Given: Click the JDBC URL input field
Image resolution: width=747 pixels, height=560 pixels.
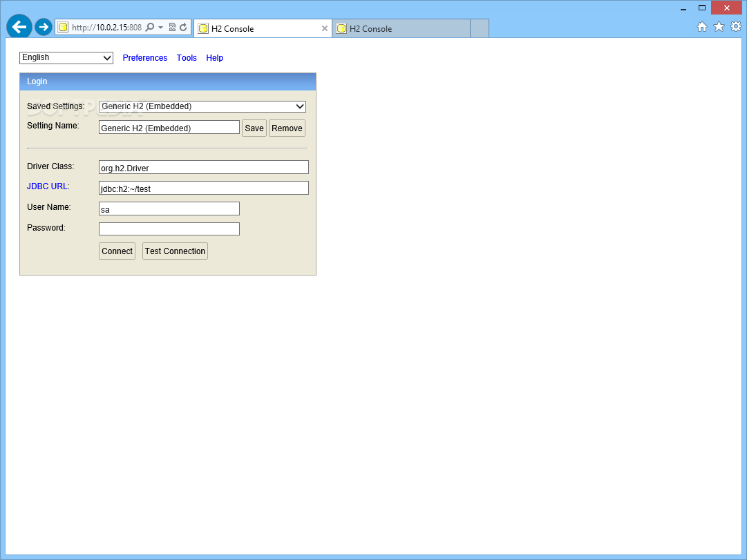Looking at the screenshot, I should point(204,188).
